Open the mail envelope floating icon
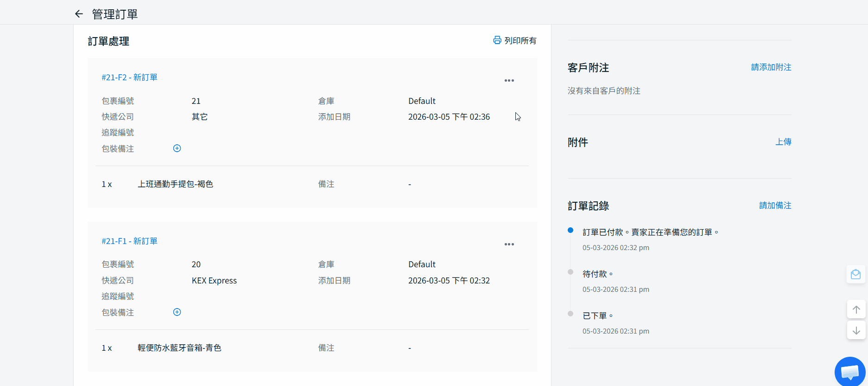868x386 pixels. pyautogui.click(x=855, y=275)
